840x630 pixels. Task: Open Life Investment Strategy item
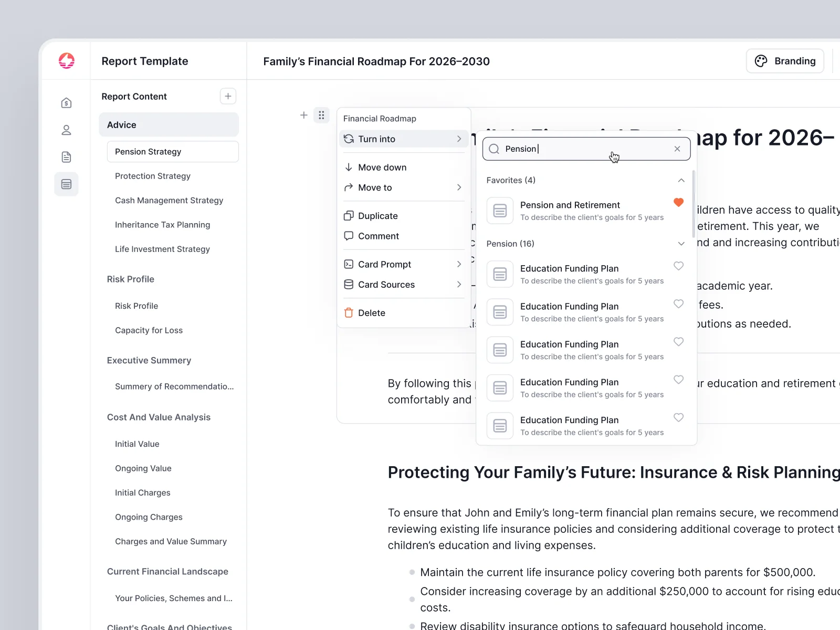point(163,249)
